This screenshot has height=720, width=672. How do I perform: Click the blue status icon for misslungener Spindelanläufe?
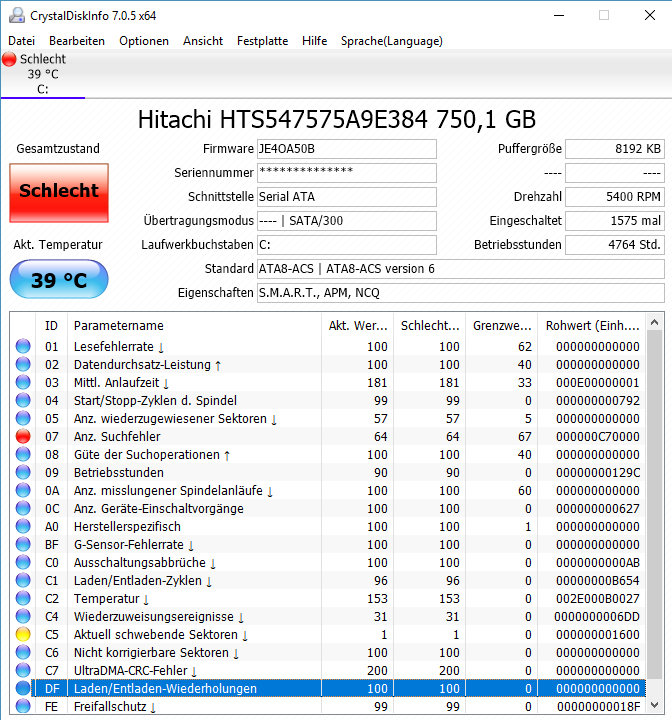[23, 490]
